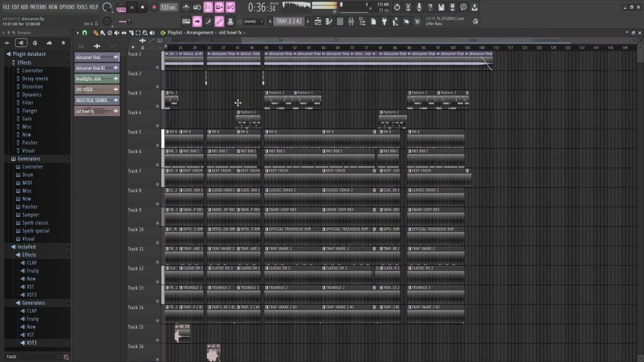Select the old howl fx clip in picker
Image resolution: width=644 pixels, height=362 pixels.
click(x=97, y=111)
